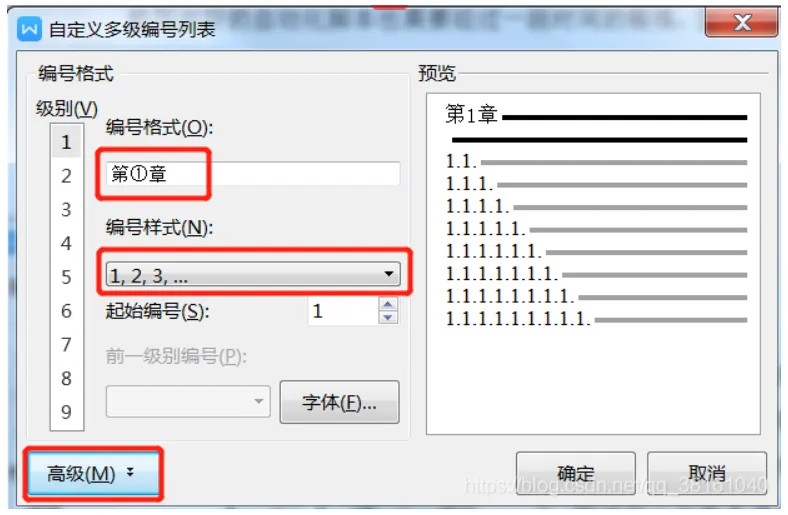Open the 前一级别编号 dropdown
Screen dimensions: 788x515
coord(188,401)
